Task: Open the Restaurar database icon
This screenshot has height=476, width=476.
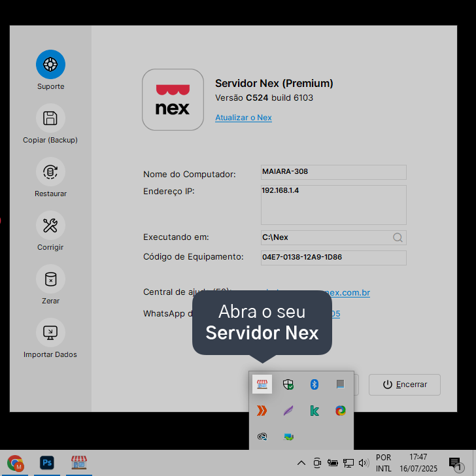Action: pyautogui.click(x=50, y=172)
